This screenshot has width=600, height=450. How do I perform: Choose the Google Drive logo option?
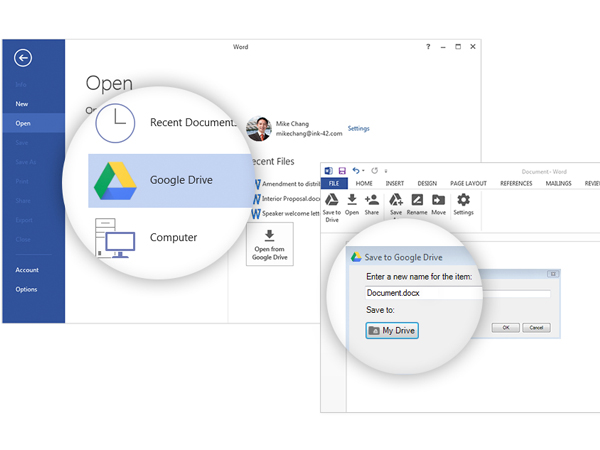(x=115, y=181)
